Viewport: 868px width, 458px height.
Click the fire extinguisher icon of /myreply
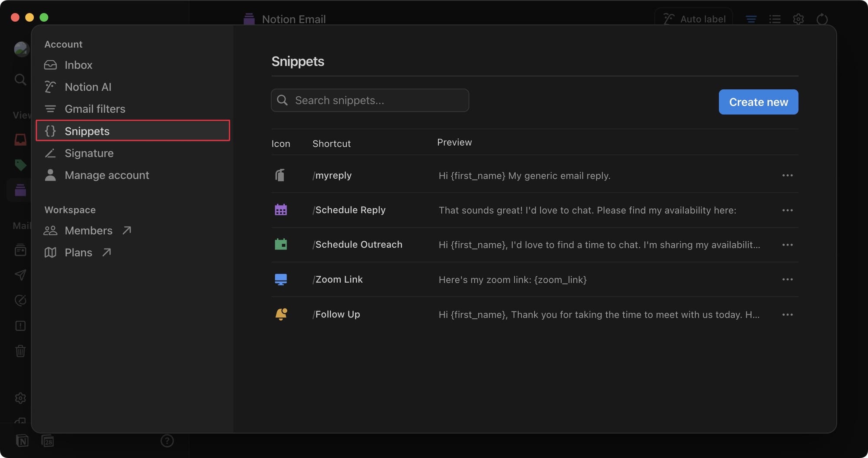tap(280, 175)
